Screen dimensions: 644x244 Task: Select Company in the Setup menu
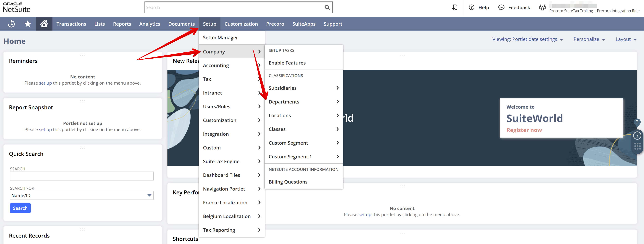click(232, 52)
